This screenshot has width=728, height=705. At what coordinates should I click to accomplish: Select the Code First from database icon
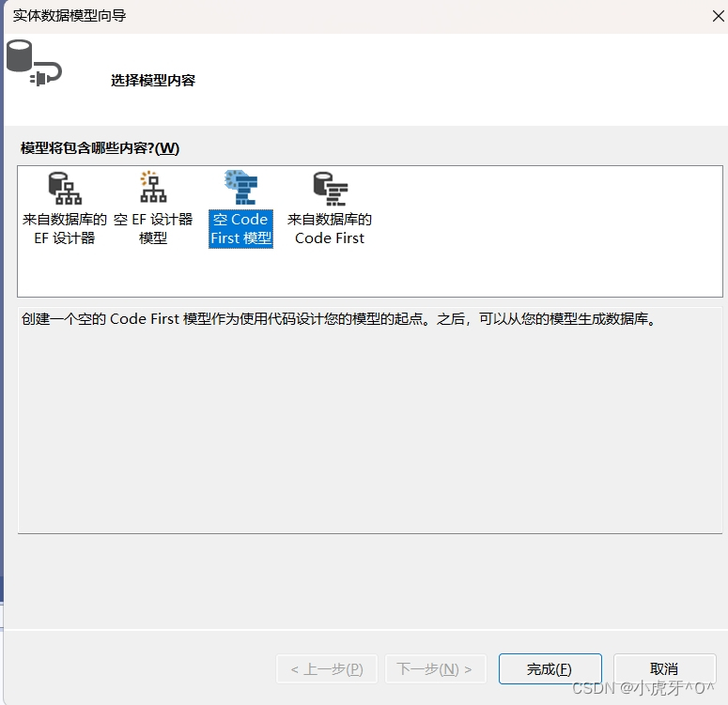coord(330,189)
